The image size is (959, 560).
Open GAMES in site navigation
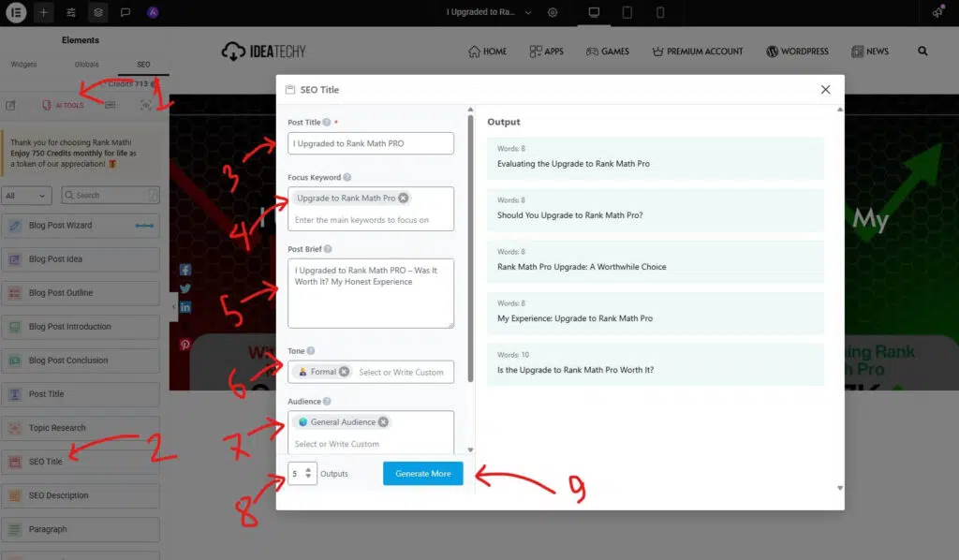point(607,52)
